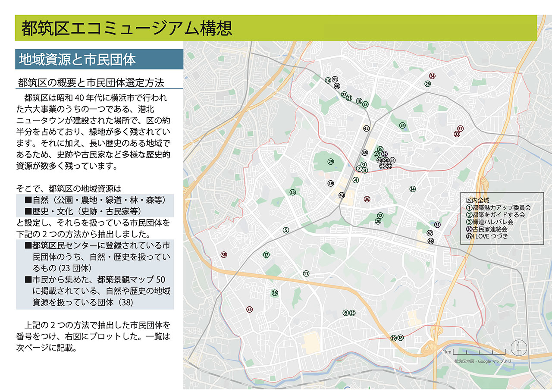
Task: Click green marker number 16
Action: [275, 293]
